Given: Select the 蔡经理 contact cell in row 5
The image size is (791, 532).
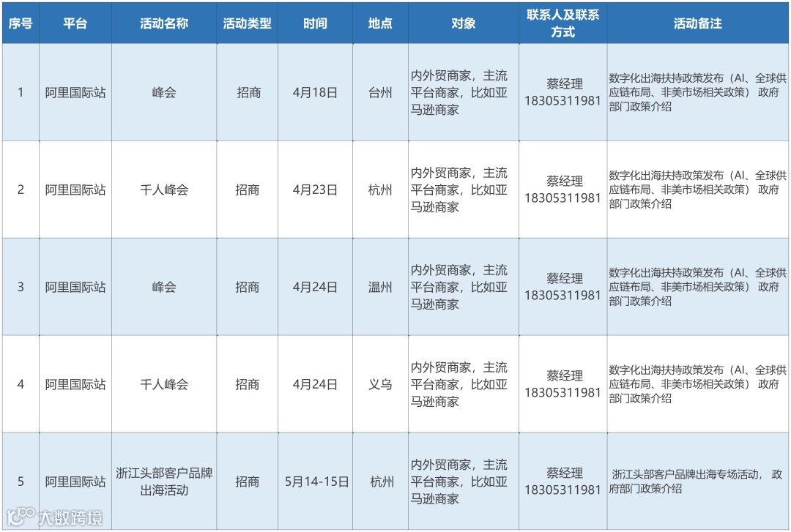Looking at the screenshot, I should (x=563, y=482).
